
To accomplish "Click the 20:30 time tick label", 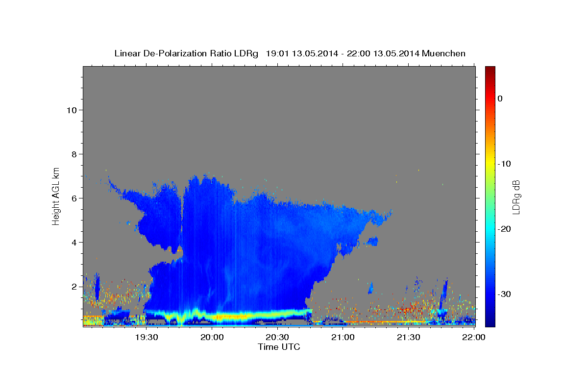I will [278, 337].
